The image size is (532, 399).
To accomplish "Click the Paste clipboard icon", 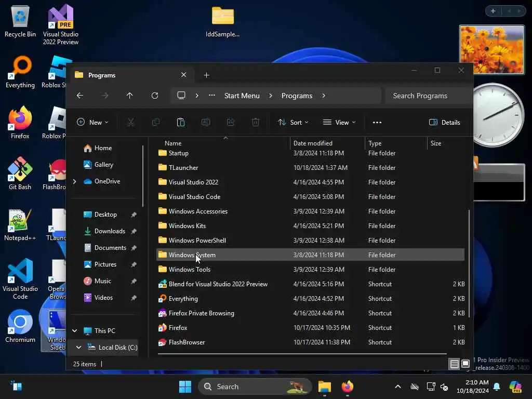I will tap(181, 123).
